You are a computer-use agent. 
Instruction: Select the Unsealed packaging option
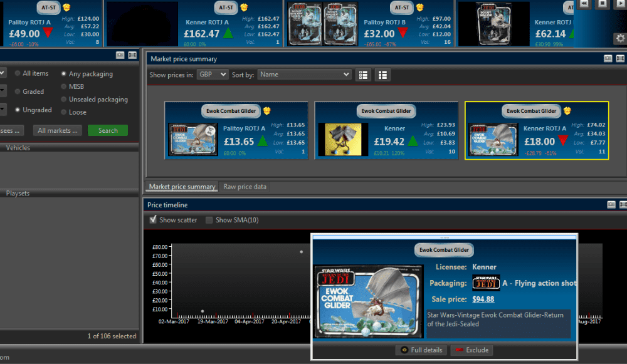pyautogui.click(x=63, y=99)
